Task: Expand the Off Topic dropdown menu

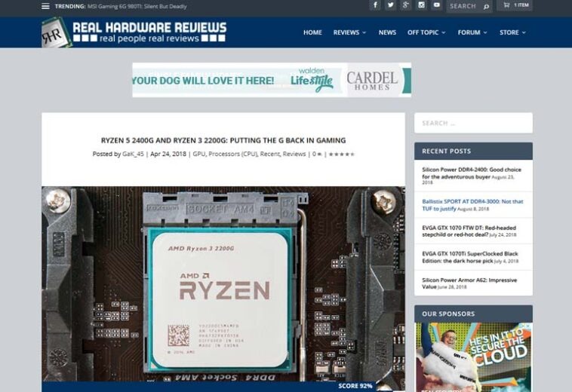Action: 426,32
